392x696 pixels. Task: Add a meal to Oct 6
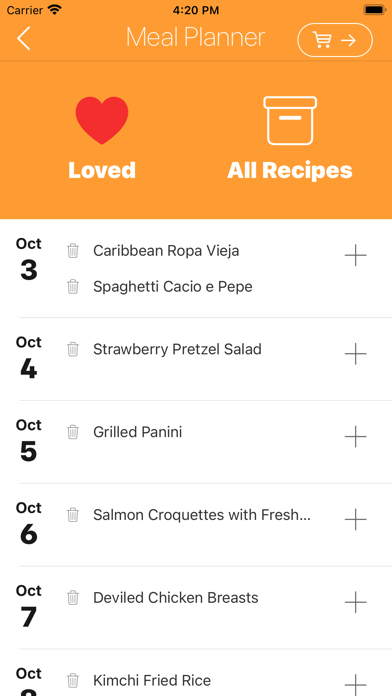point(356,519)
